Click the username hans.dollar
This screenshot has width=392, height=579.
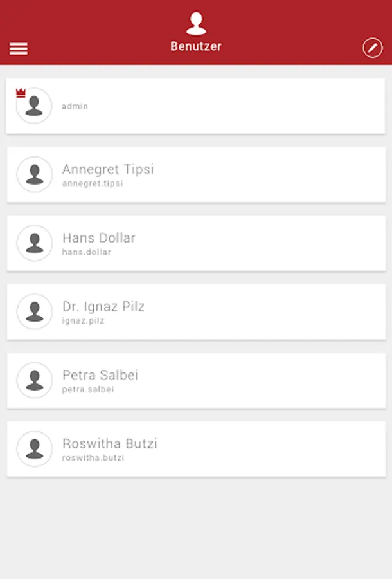86,252
